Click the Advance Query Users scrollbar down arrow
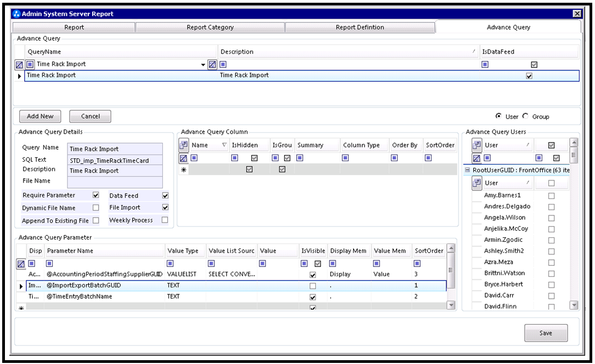Viewport: 595px width, 364px height. 574,305
